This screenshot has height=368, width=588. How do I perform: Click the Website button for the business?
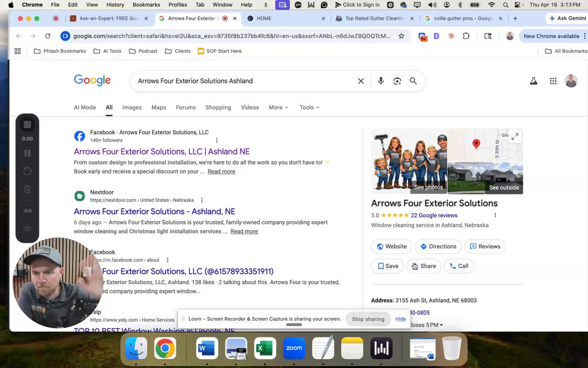coord(391,246)
